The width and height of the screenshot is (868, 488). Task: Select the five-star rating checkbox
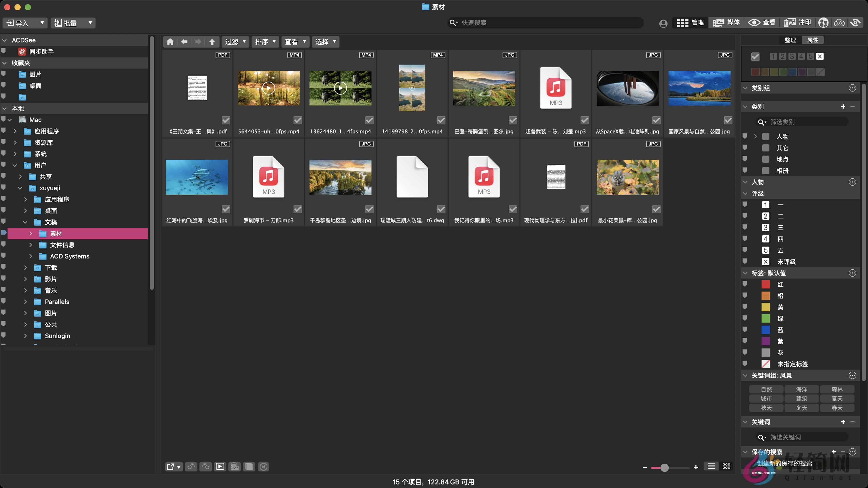click(x=766, y=250)
